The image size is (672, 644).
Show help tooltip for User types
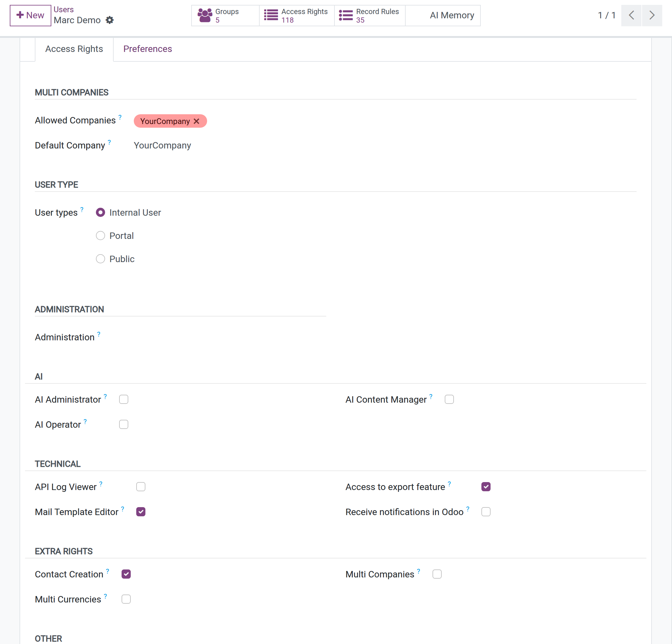(x=82, y=210)
